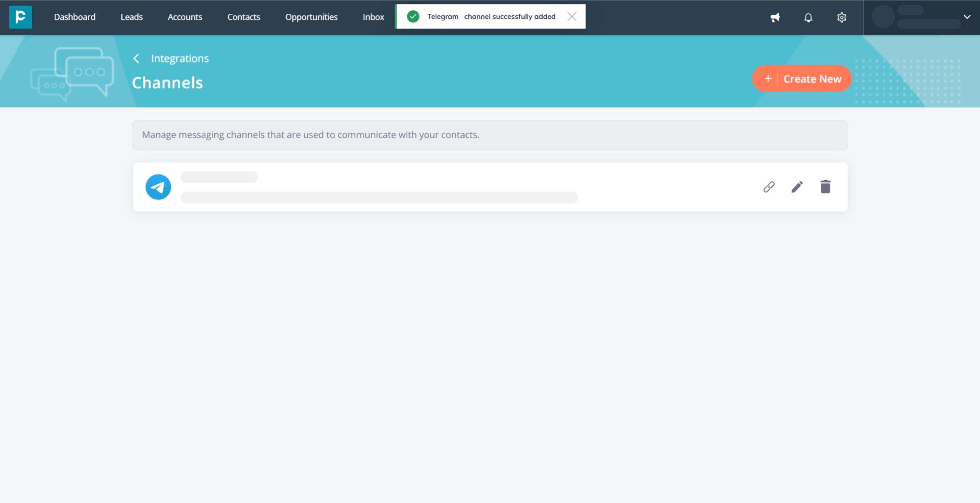Switch to the Inbox
The width and height of the screenshot is (980, 503).
(374, 17)
